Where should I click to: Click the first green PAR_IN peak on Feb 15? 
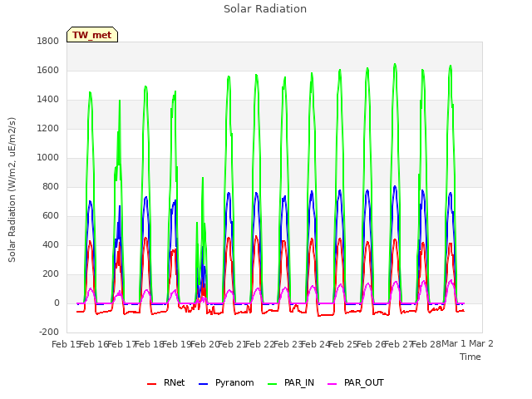pyautogui.click(x=90, y=92)
